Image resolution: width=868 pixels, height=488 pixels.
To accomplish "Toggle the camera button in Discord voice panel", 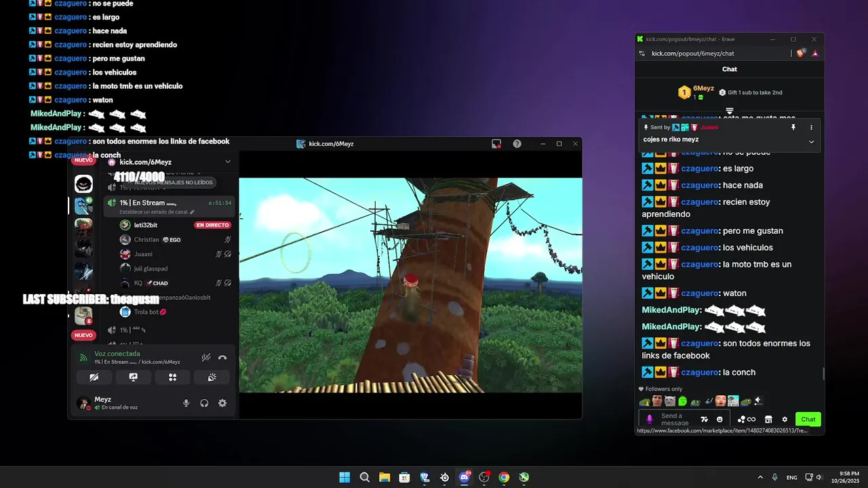I will [x=94, y=378].
